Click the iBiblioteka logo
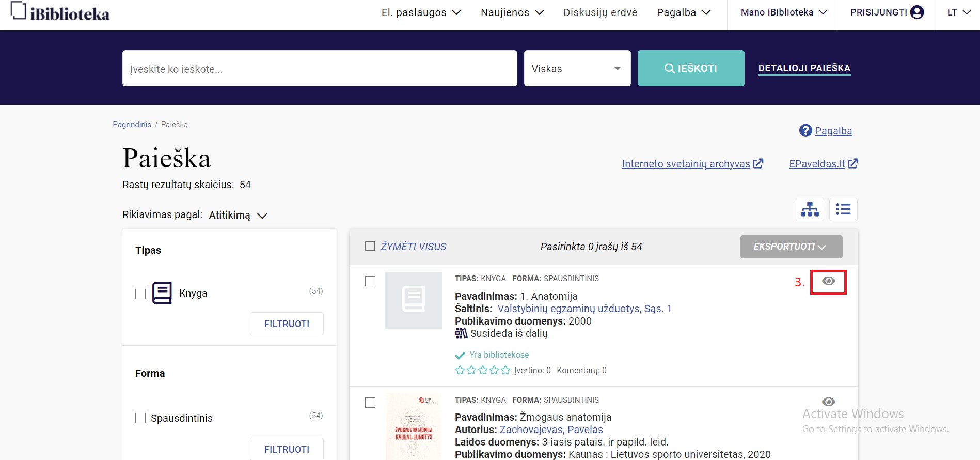 [60, 12]
